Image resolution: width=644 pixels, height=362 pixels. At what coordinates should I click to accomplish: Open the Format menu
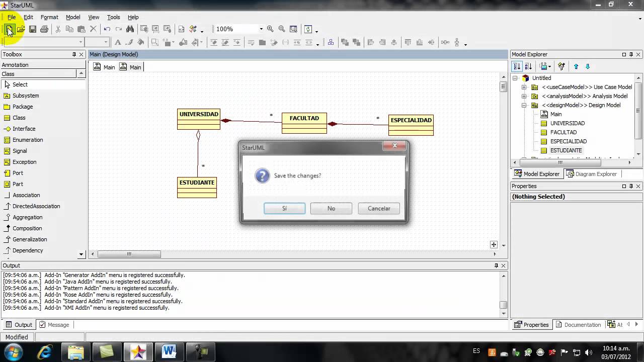[x=49, y=17]
